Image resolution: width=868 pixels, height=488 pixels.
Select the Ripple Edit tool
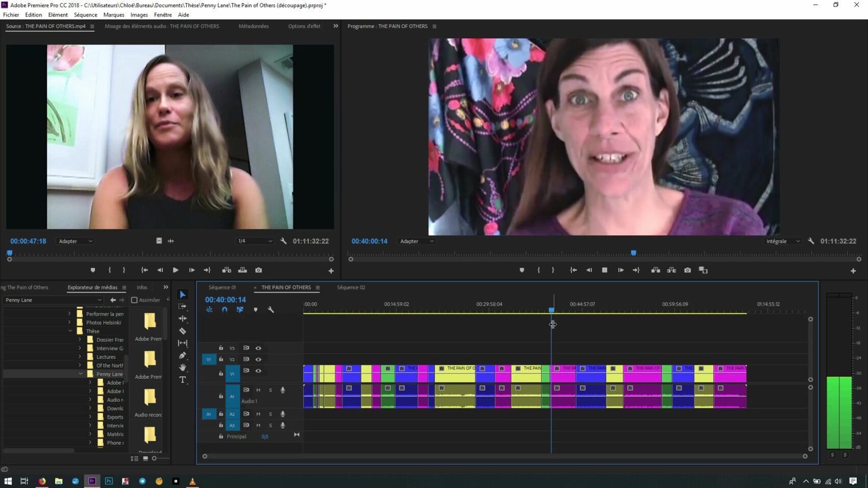[182, 319]
